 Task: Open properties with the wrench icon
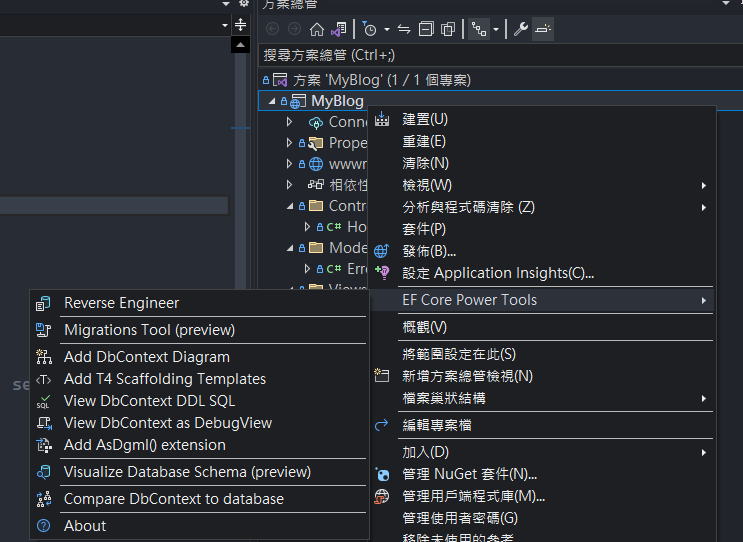[521, 29]
